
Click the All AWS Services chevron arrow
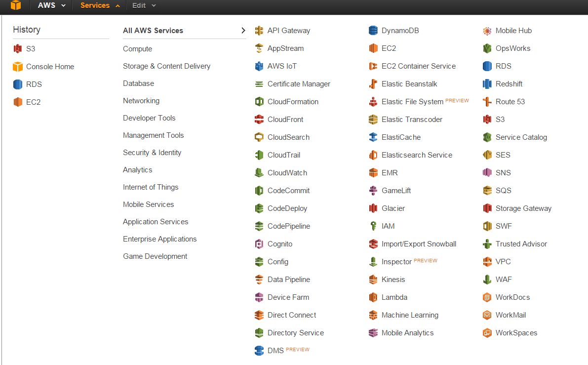[x=243, y=31]
